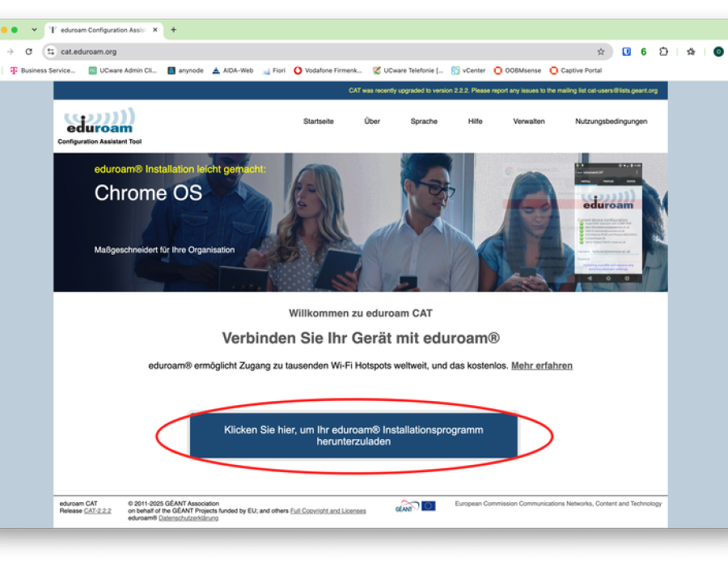Close the eduroam Configuration Assistant tab
The height and width of the screenshot is (566, 728).
(x=155, y=30)
